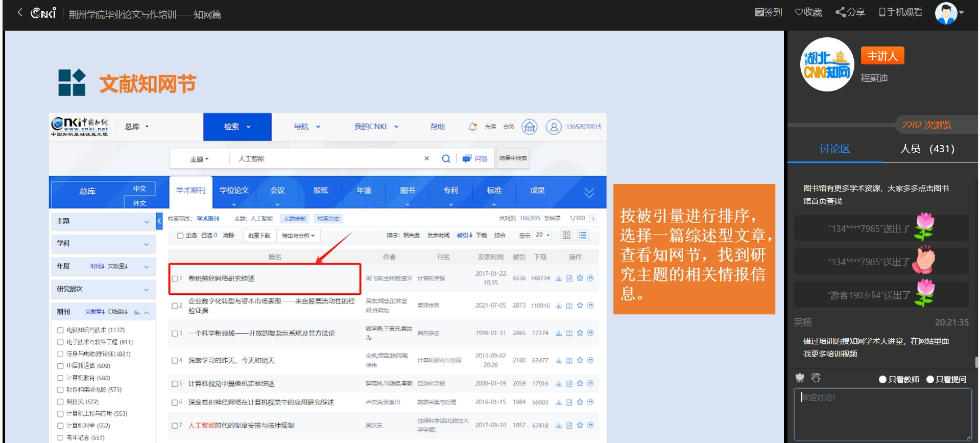Switch to grid view icon
Viewport: 980px width, 443px height.
566,235
